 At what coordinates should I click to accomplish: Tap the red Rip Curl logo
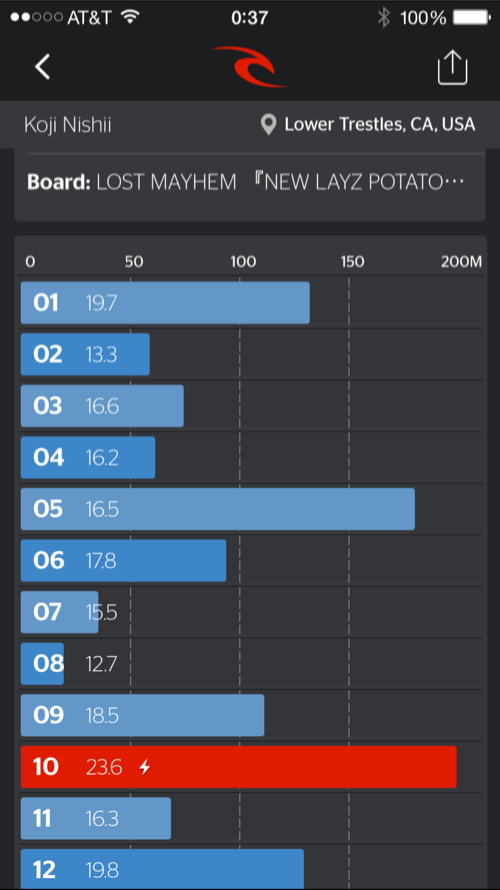pos(250,67)
